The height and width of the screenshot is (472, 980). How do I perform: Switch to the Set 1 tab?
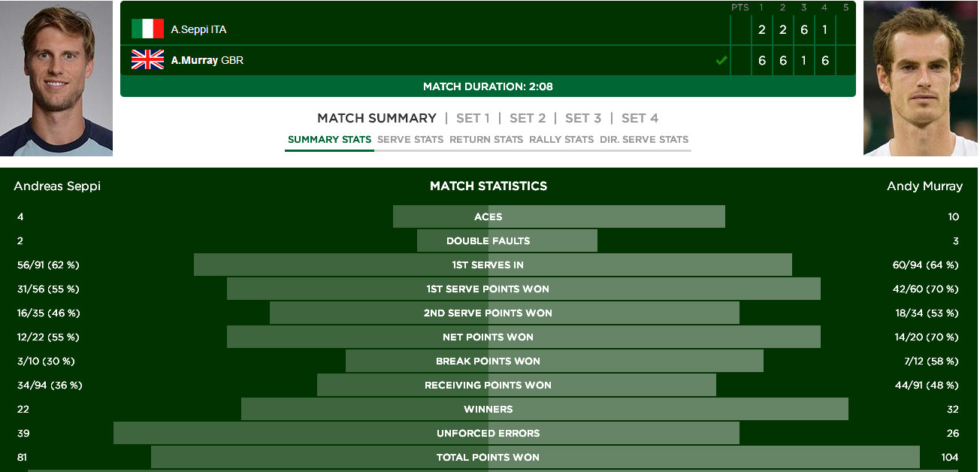[473, 118]
